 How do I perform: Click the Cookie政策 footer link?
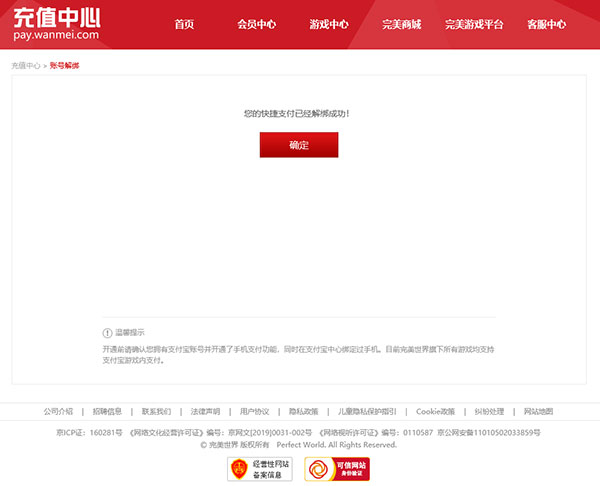pyautogui.click(x=435, y=411)
